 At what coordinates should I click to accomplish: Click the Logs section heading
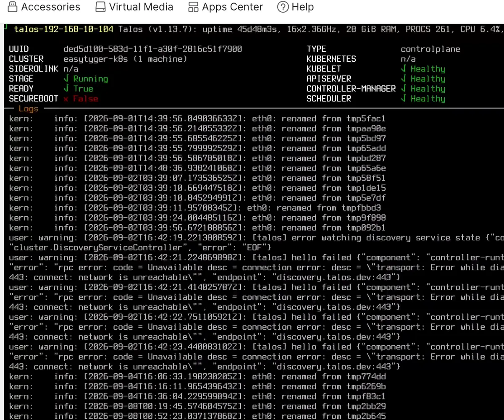tap(29, 108)
